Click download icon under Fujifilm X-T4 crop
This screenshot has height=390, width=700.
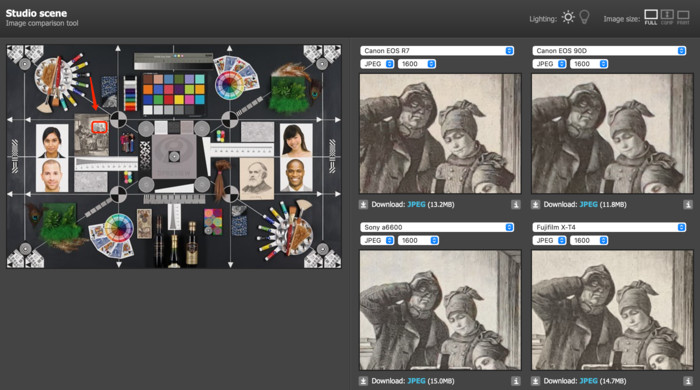tap(535, 381)
